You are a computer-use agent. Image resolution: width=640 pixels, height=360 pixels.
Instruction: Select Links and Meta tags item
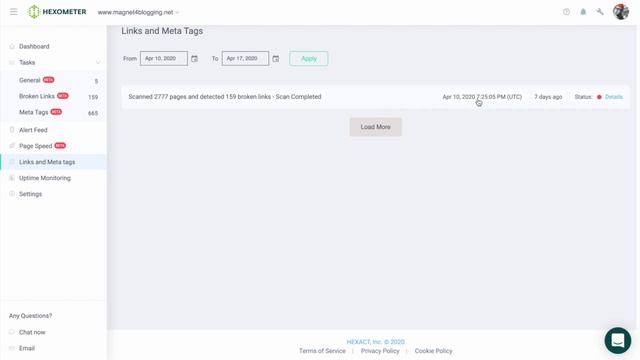point(47,162)
